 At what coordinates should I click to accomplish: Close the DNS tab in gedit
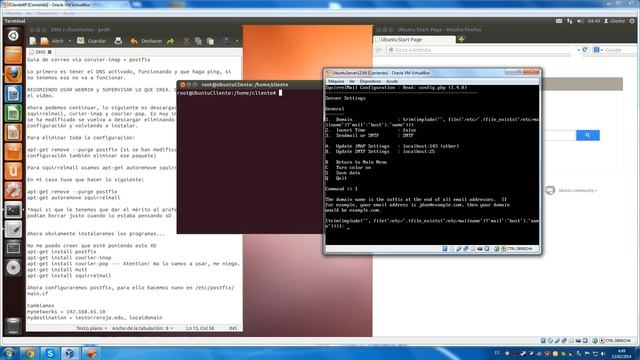[50, 52]
